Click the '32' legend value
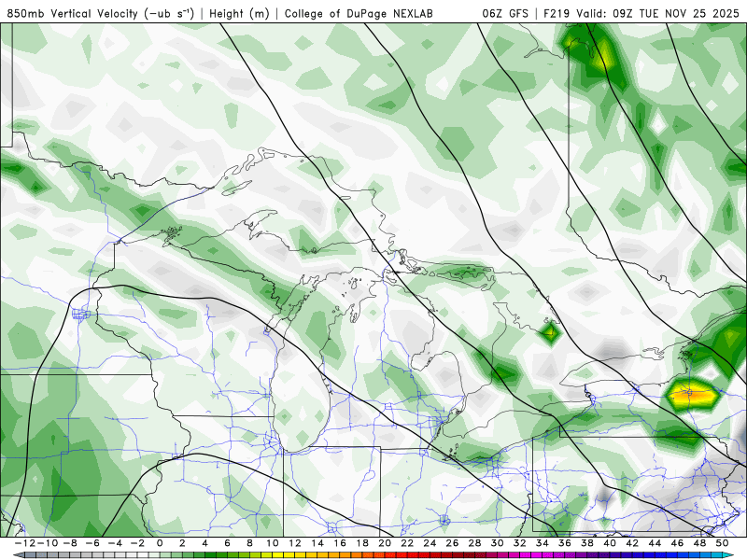The height and width of the screenshot is (560, 747). click(x=520, y=543)
